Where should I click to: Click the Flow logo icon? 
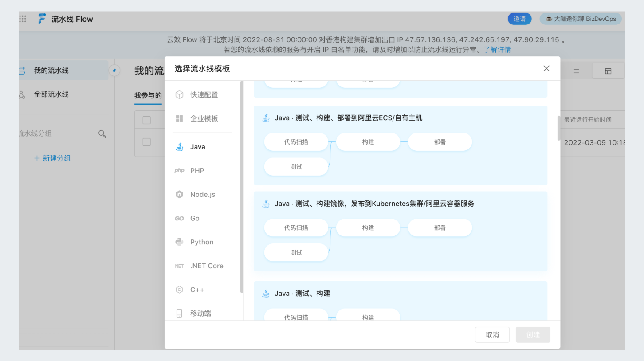[42, 19]
